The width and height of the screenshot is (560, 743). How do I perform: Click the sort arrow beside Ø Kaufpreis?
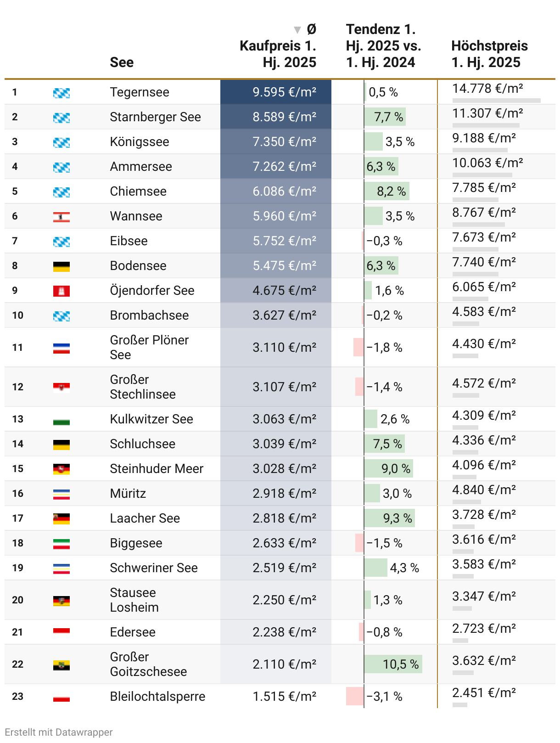point(297,30)
